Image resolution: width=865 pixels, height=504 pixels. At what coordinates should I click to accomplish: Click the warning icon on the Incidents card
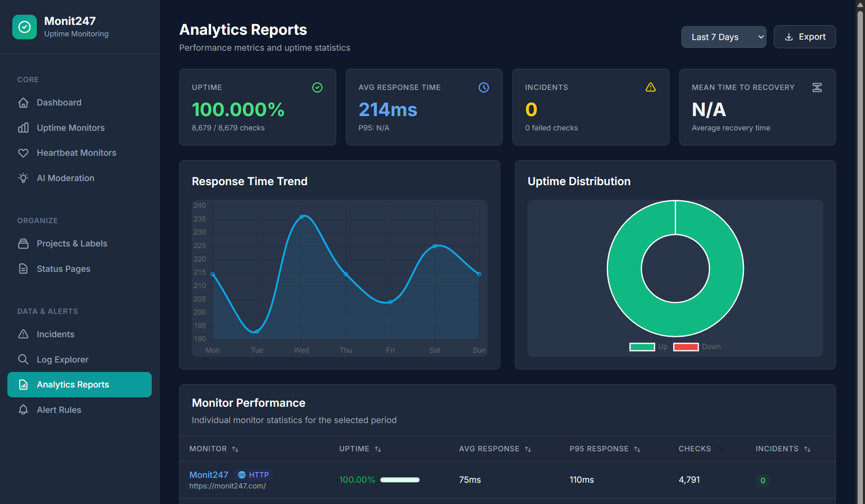click(650, 87)
